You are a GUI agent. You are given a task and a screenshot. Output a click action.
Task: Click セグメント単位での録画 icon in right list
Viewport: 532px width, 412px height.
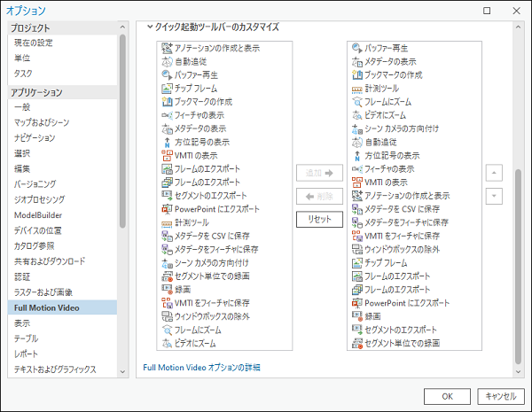(357, 343)
